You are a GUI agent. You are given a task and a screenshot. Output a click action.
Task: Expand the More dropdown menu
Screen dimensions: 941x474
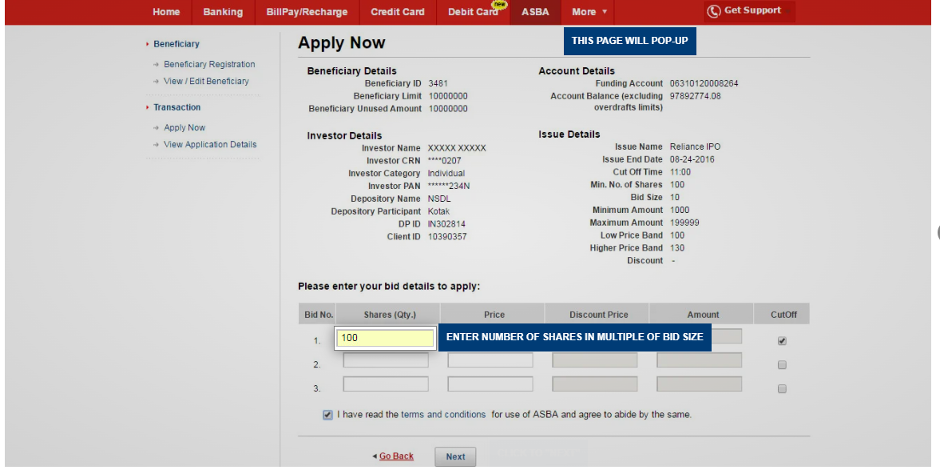[589, 12]
